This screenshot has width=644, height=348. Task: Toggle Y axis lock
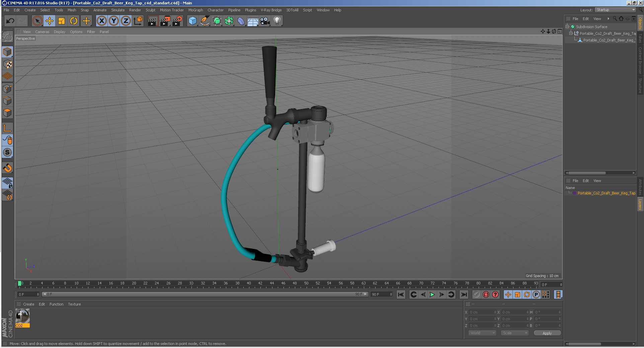click(114, 21)
